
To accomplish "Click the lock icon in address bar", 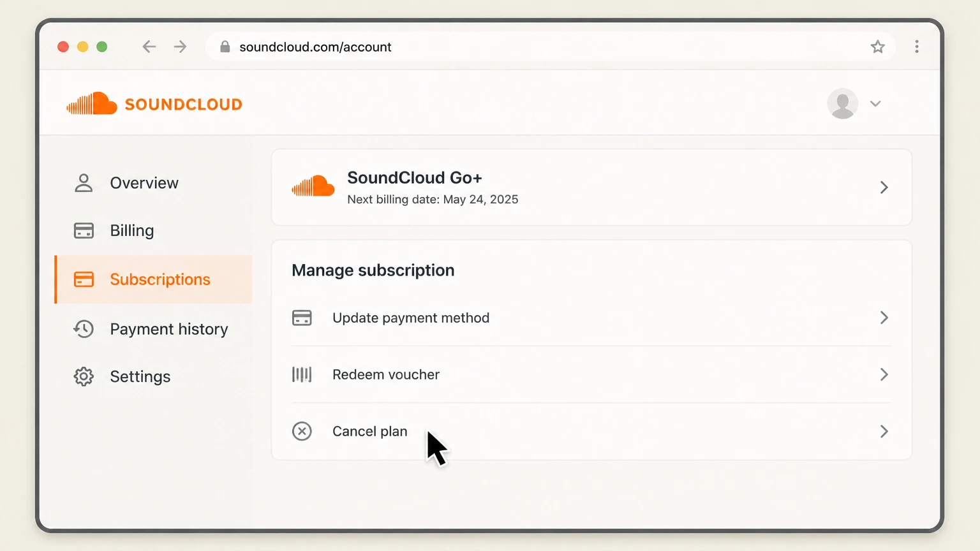I will [x=225, y=47].
